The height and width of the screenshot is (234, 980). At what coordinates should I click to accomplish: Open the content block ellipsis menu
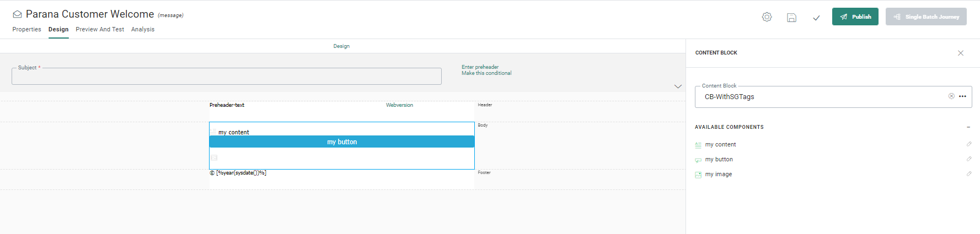[962, 96]
